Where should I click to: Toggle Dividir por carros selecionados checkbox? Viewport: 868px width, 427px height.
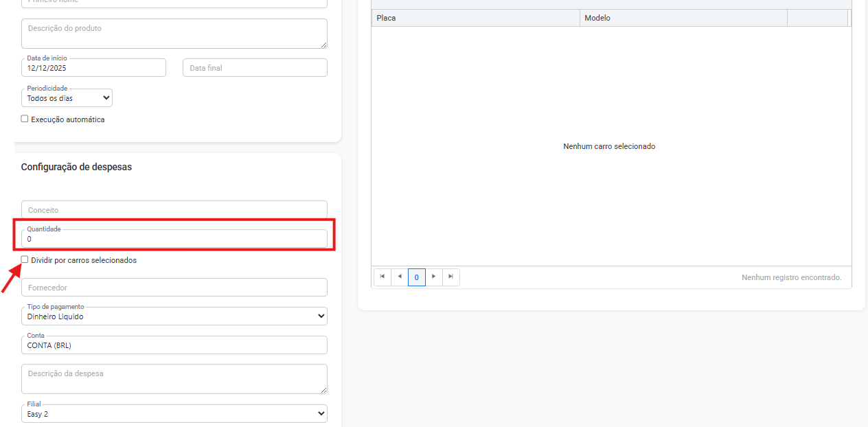tap(25, 259)
